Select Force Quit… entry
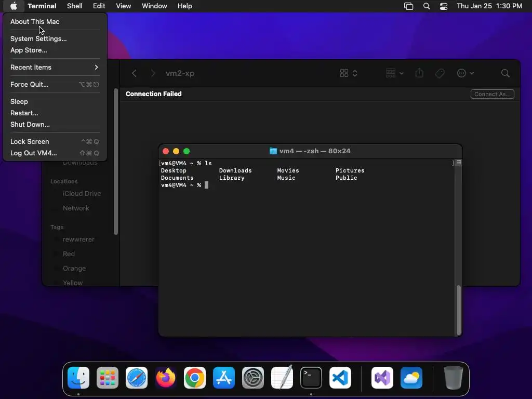 55,85
